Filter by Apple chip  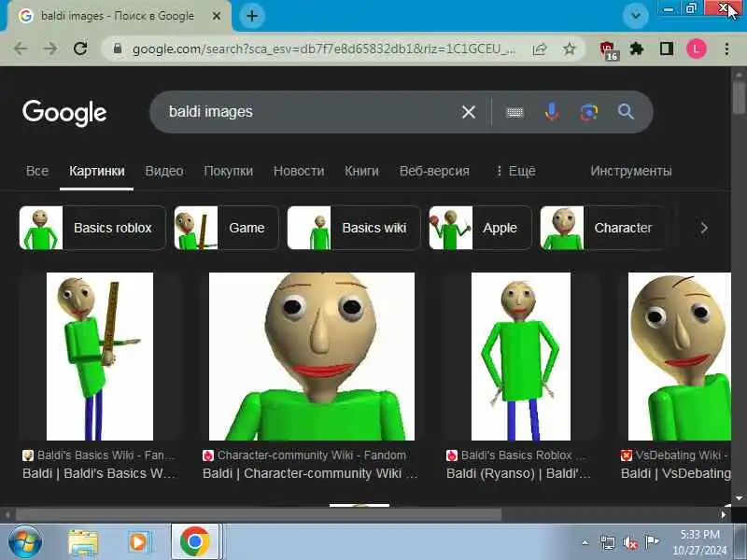pyautogui.click(x=480, y=228)
